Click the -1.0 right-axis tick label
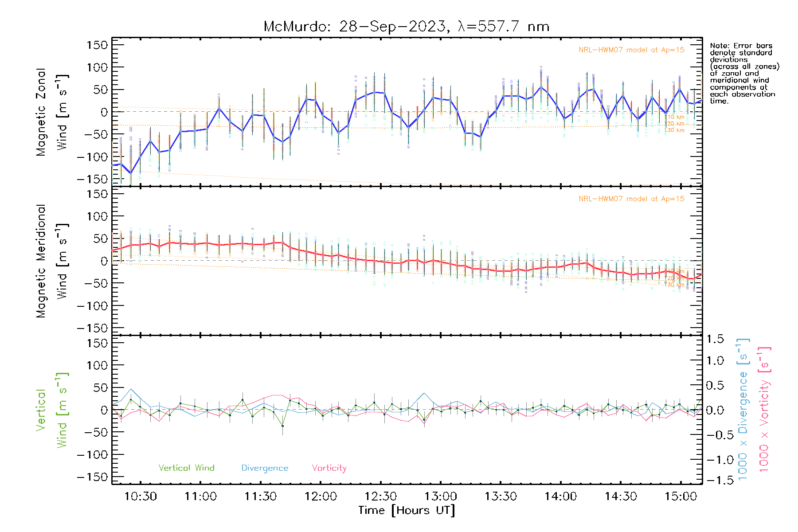Viewport: 798px width, 532px height. click(x=715, y=460)
